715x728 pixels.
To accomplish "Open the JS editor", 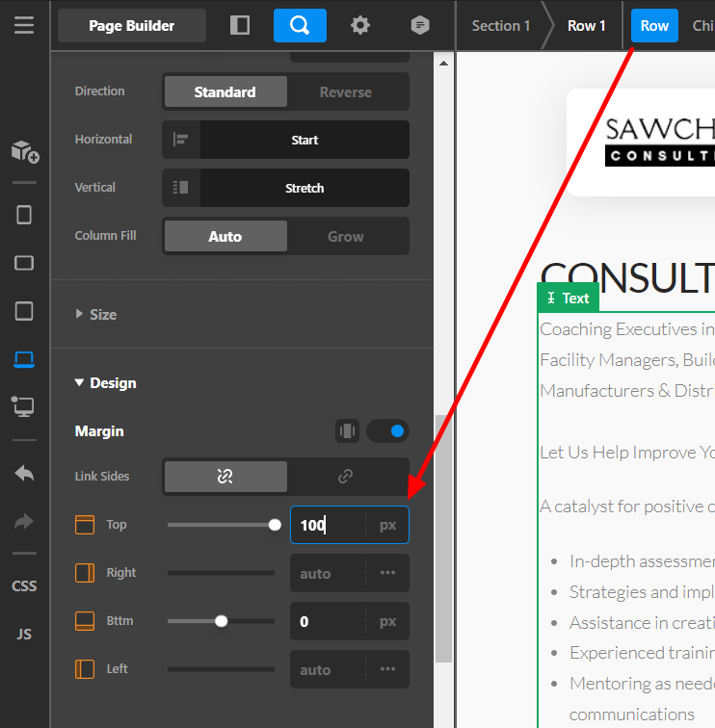I will [24, 635].
